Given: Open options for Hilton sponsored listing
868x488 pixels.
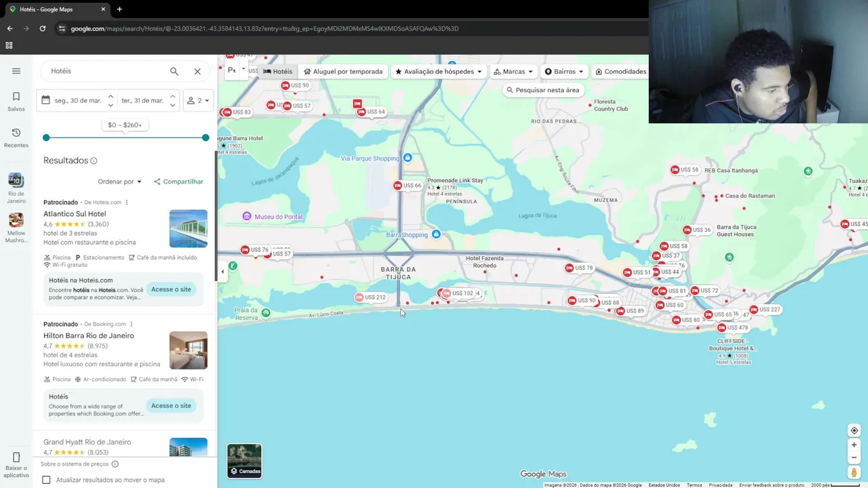Looking at the screenshot, I should click(x=132, y=324).
